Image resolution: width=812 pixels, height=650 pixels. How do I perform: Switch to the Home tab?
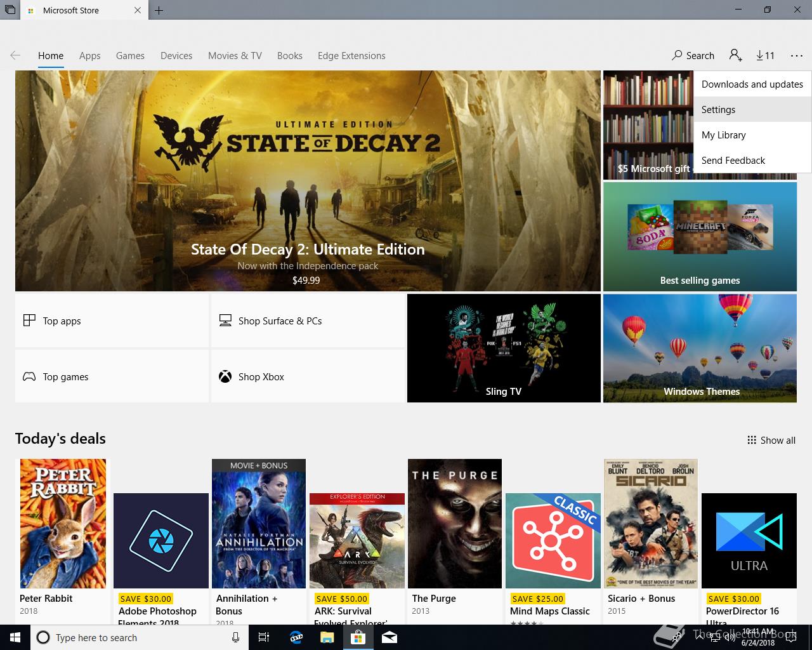tap(51, 56)
